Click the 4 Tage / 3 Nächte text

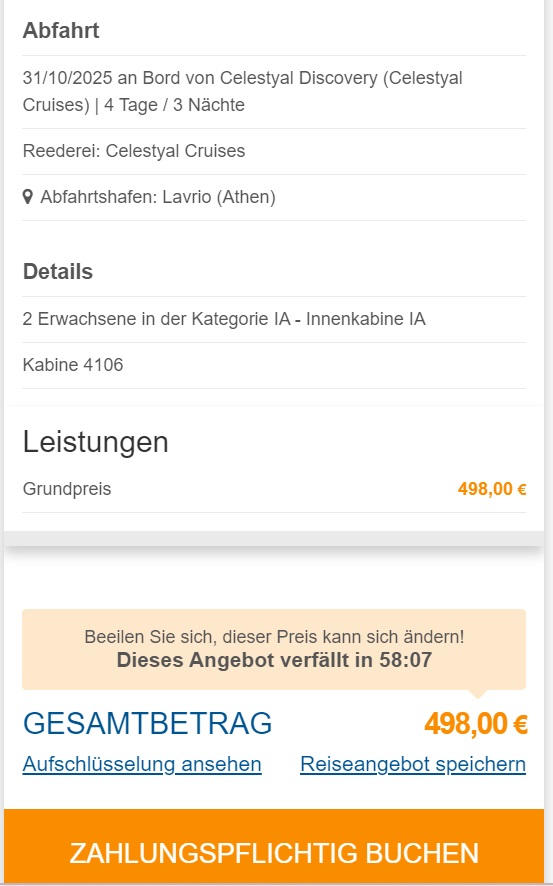[x=174, y=105]
